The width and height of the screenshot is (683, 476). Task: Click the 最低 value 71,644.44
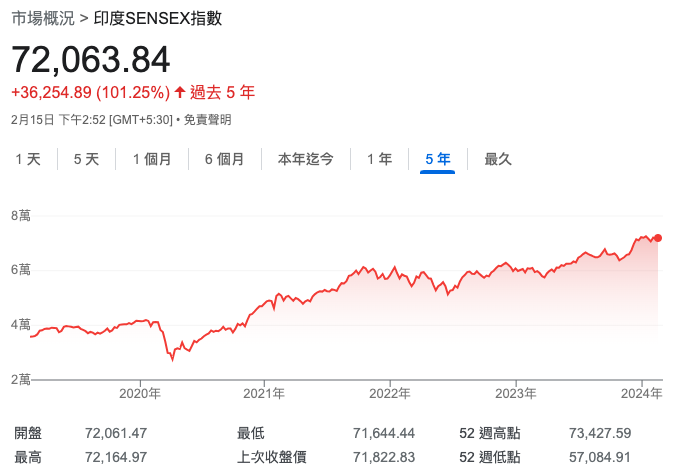coord(384,433)
